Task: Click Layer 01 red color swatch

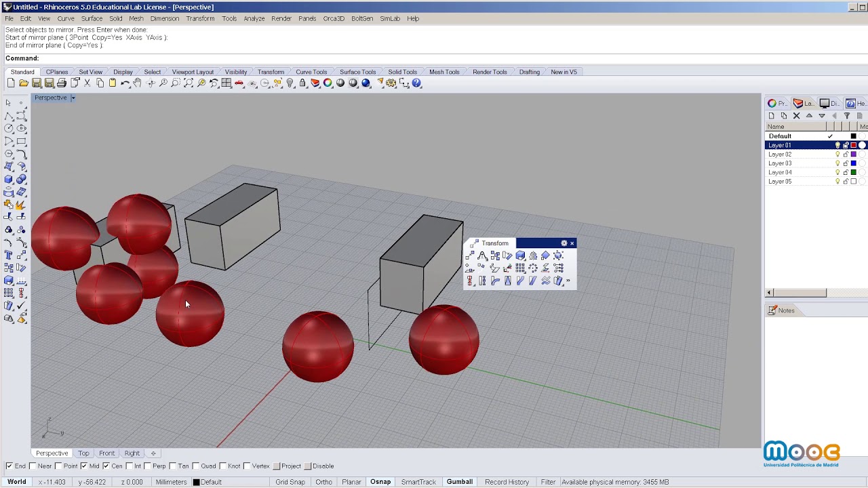Action: (x=854, y=146)
